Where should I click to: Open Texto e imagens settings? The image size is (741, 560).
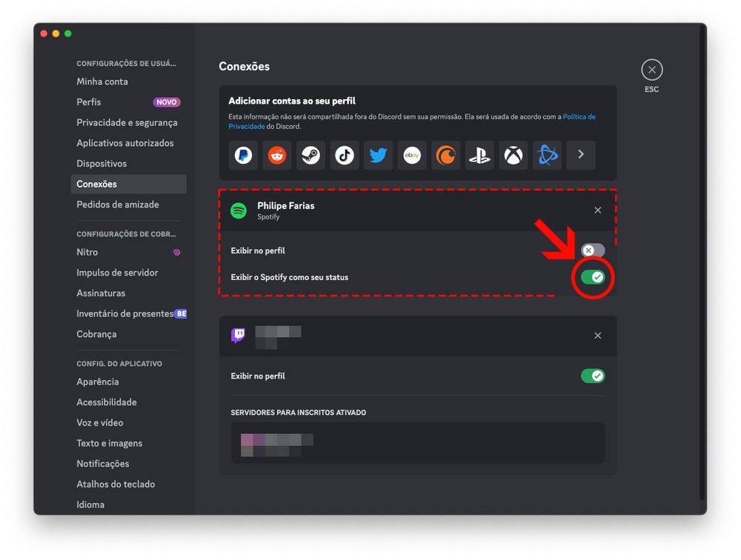128,443
